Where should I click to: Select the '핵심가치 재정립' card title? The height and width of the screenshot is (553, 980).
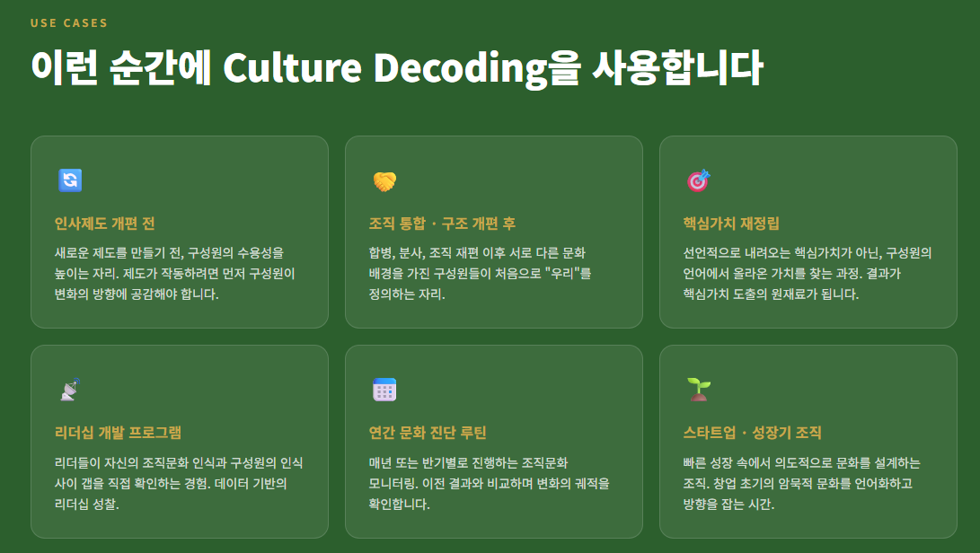731,223
